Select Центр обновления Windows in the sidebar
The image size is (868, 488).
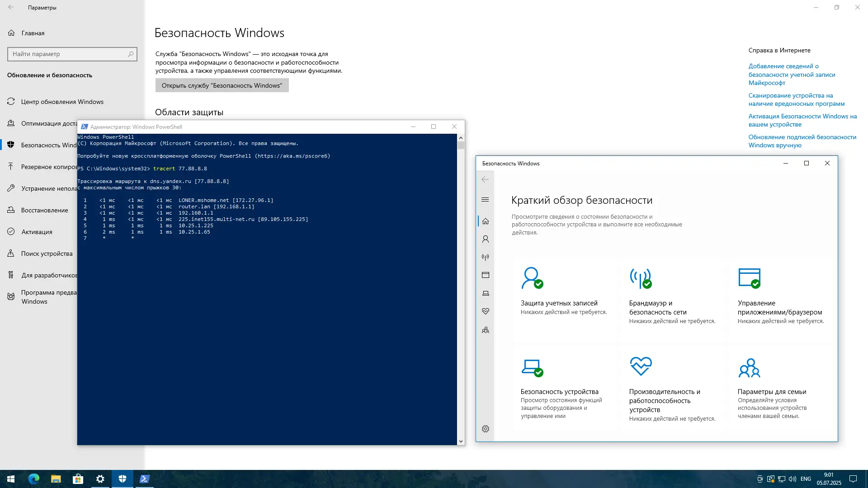(x=62, y=102)
